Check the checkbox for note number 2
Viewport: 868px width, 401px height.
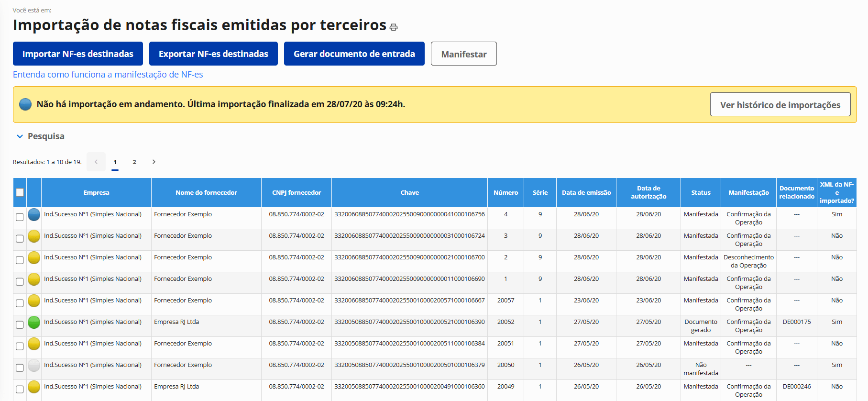(20, 260)
